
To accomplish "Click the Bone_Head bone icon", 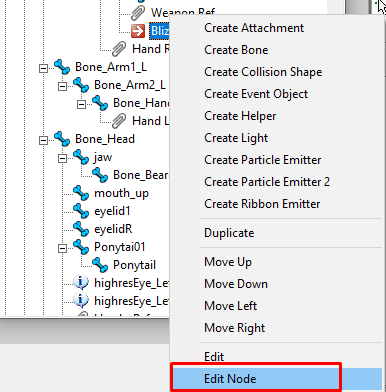I will tap(62, 139).
